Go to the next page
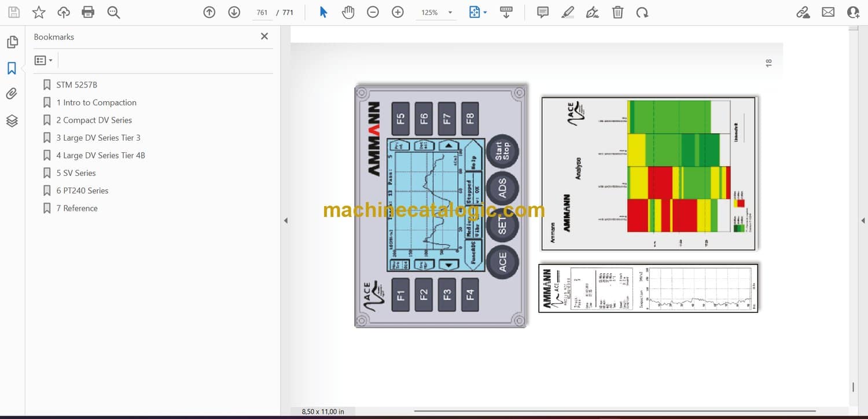Screen dimensions: 868x419 coord(234,12)
